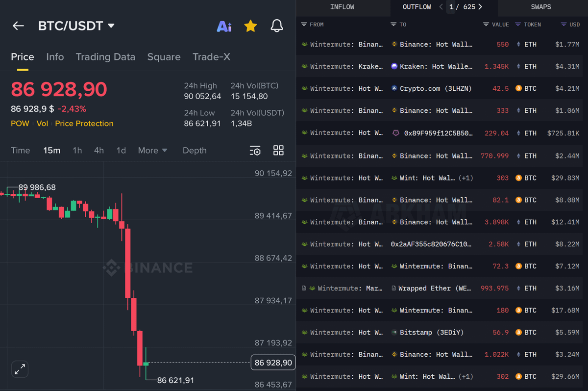Image resolution: width=588 pixels, height=391 pixels.
Task: Click the 3.898K ETH value
Action: 497,222
